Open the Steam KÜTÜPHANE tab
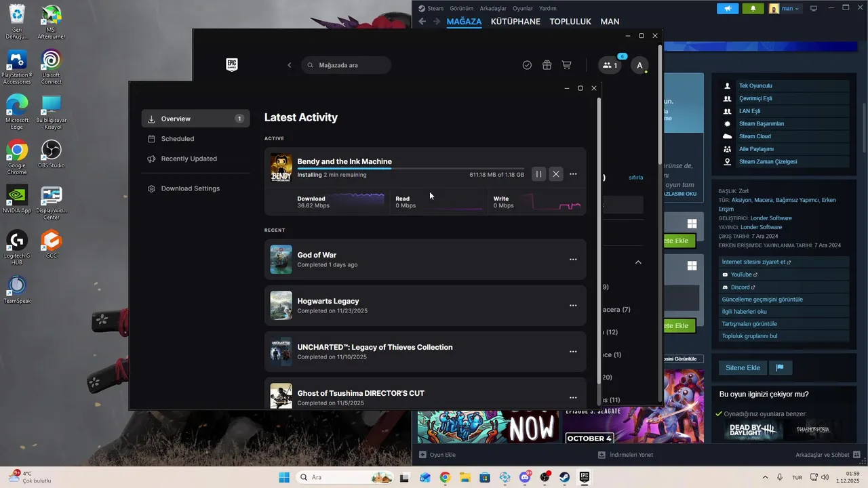Viewport: 868px width, 488px height. [515, 22]
